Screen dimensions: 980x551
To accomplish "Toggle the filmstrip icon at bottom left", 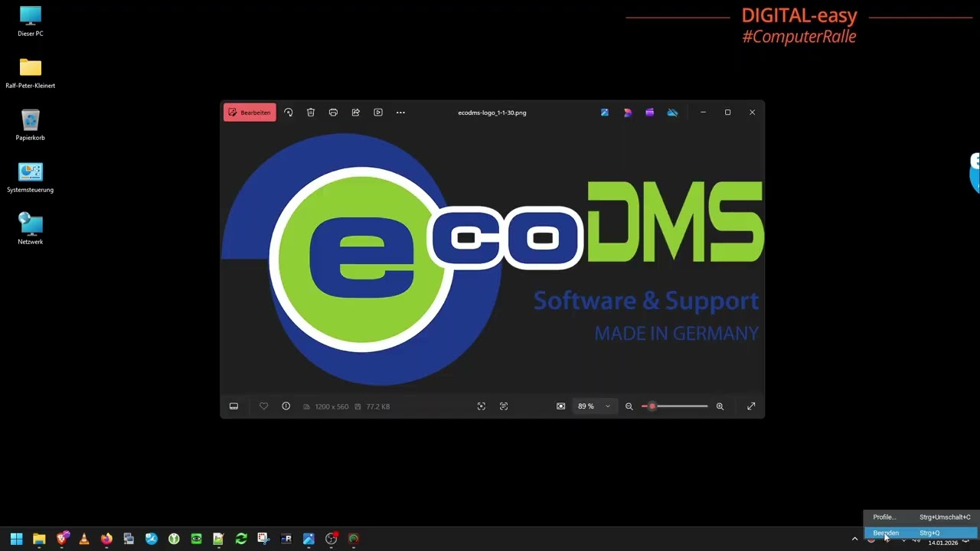I will click(234, 406).
